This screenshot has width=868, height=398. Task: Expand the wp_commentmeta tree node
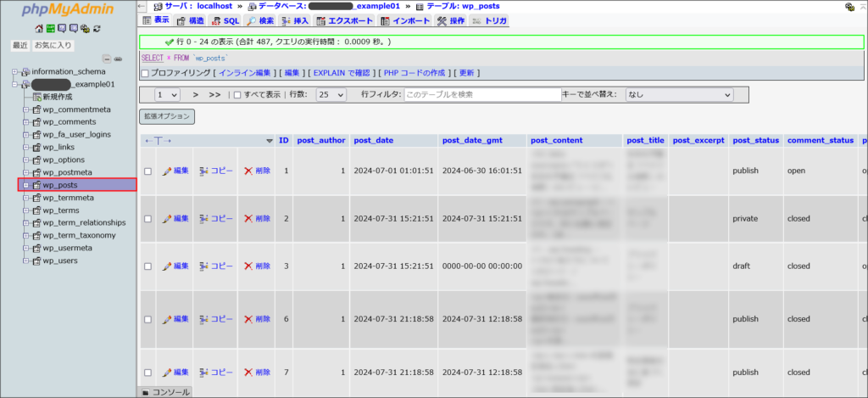26,109
